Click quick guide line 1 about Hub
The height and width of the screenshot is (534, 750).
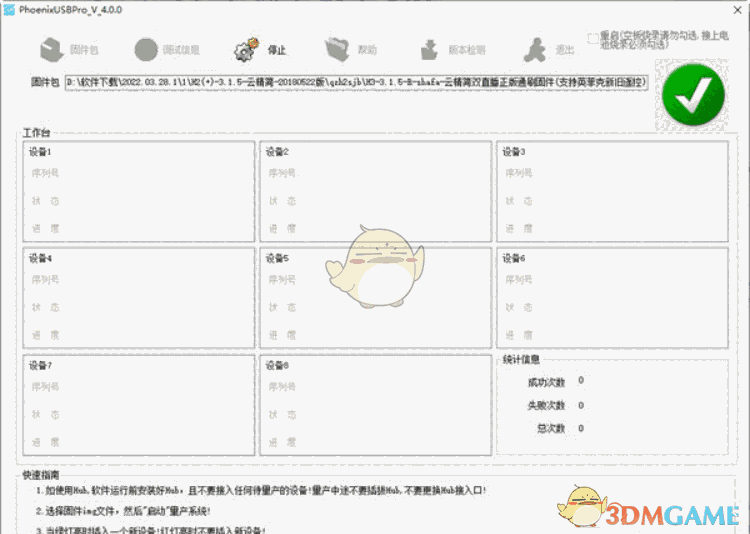point(261,490)
